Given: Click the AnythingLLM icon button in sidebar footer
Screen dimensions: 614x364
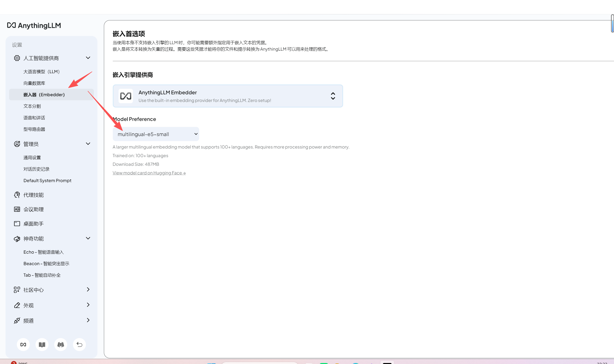Looking at the screenshot, I should pos(23,345).
